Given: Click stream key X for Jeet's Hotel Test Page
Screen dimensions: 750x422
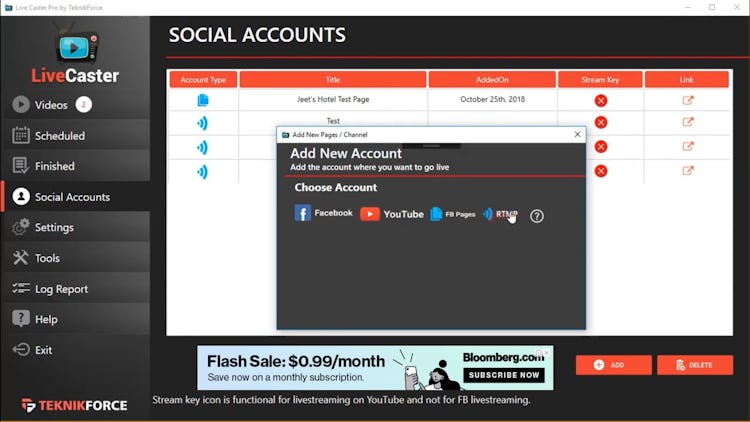Looking at the screenshot, I should 601,100.
